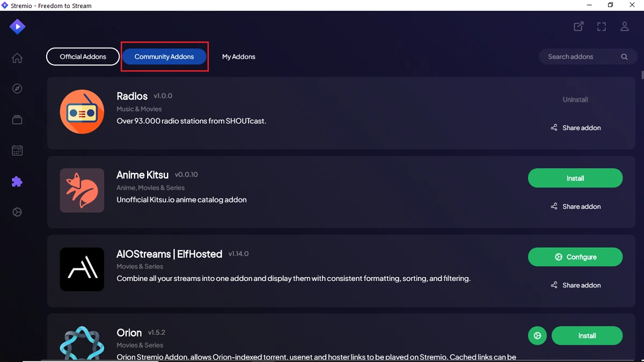Click 'Unofficial Kitsu.io anime catalog addon' text
This screenshot has height=362, width=644.
(x=181, y=200)
